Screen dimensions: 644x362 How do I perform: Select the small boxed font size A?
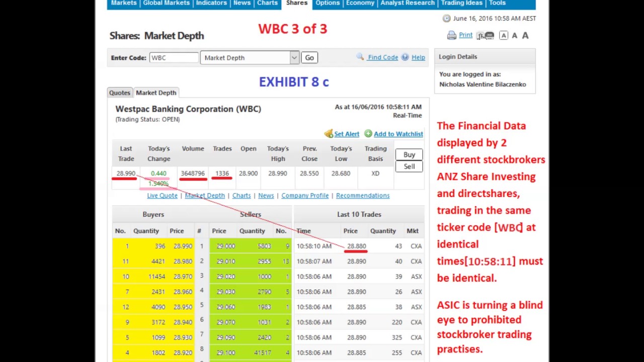pyautogui.click(x=504, y=35)
